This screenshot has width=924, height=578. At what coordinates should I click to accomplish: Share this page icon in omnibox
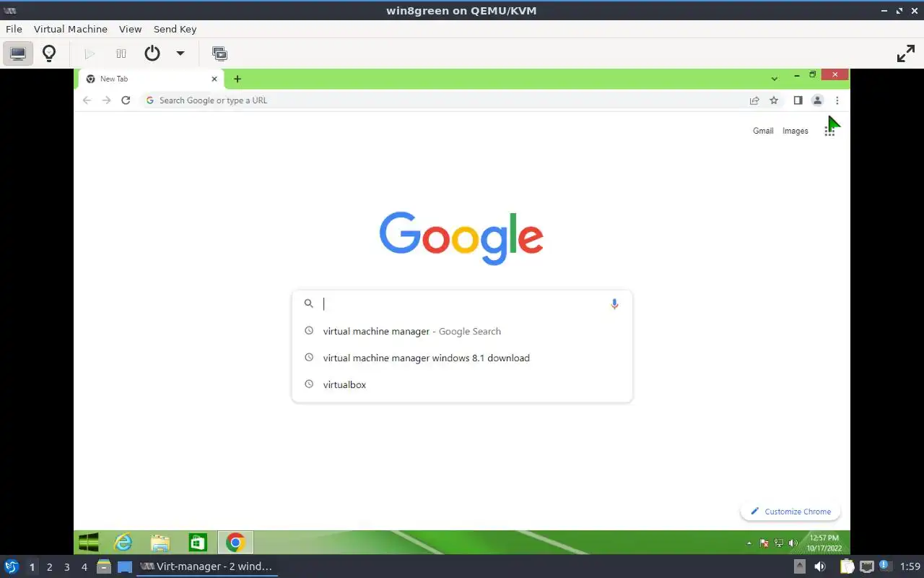(x=754, y=100)
